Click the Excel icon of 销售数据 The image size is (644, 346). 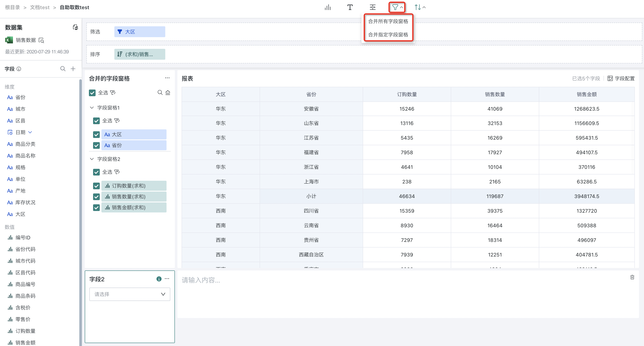click(x=9, y=40)
